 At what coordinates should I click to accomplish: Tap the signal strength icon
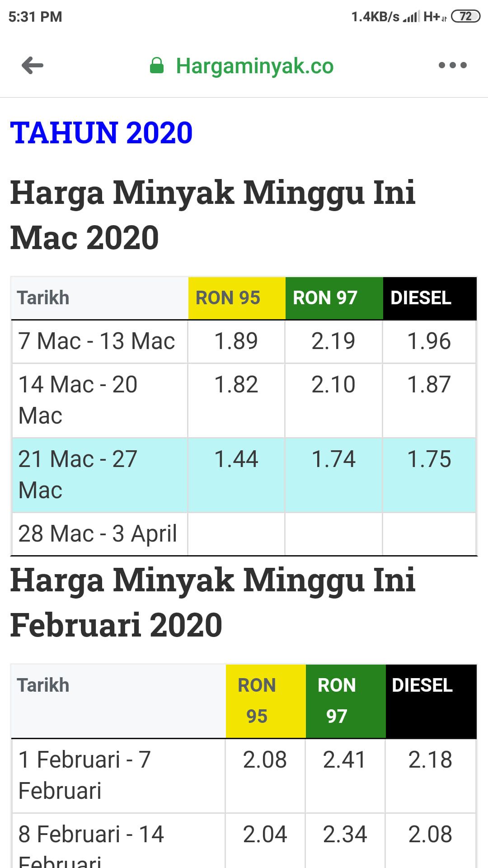(411, 17)
